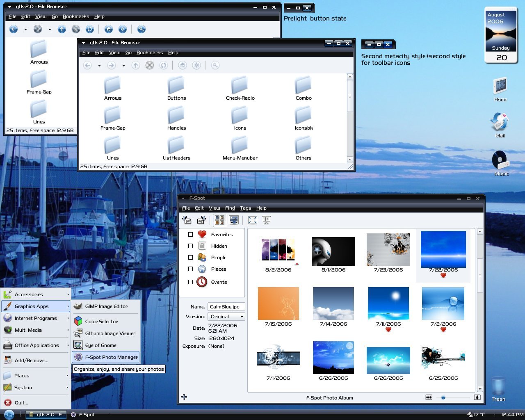
Task: Click Reload icon in rear File Browser
Action: [x=89, y=29]
